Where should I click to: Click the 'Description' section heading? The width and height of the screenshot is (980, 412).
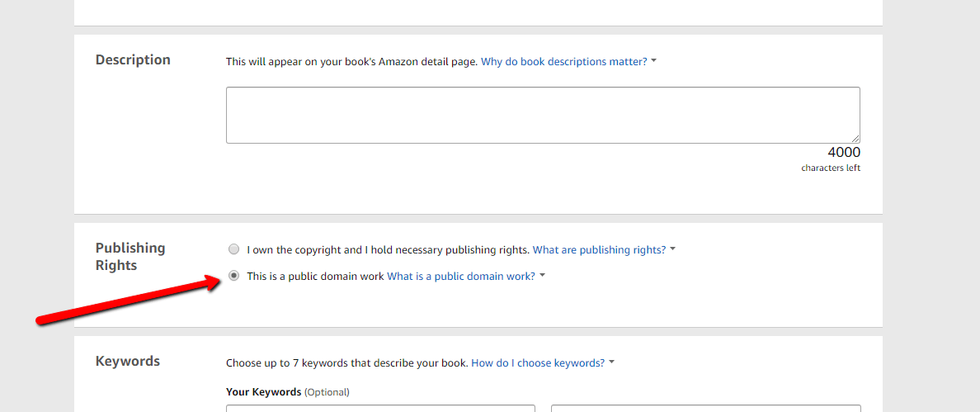(133, 60)
